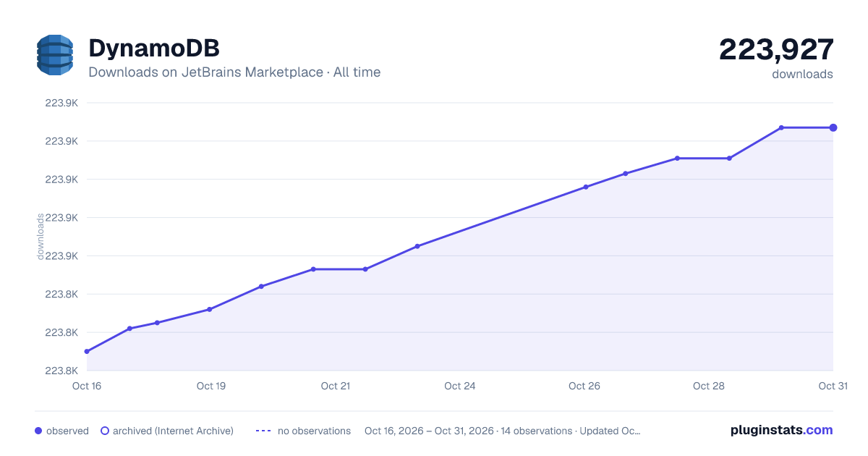The image size is (868, 456).
Task: Click the bottom 223.8K y-axis label
Action: [x=61, y=371]
